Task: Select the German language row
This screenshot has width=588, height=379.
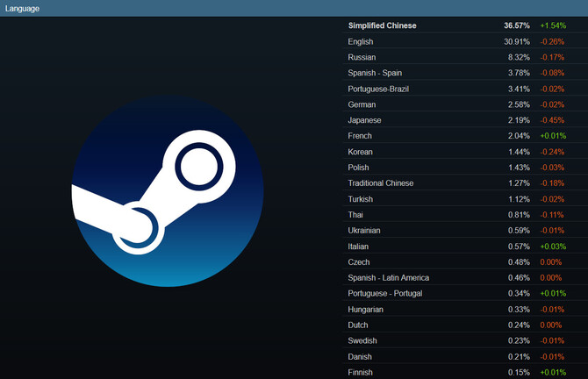Action: [465, 104]
